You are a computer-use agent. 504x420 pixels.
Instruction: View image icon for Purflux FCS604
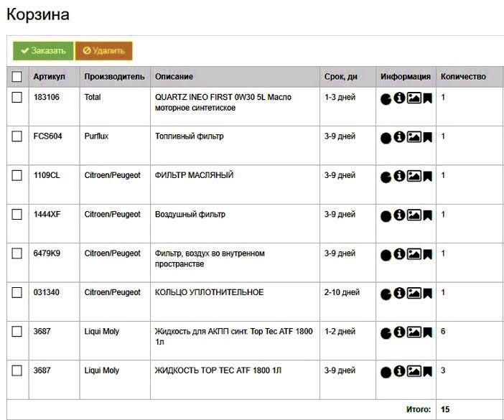(414, 137)
